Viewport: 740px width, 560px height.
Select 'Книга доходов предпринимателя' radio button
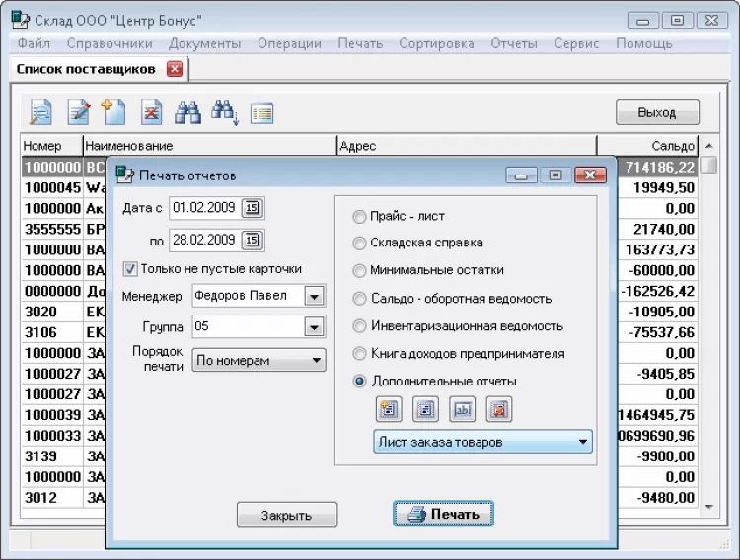point(359,353)
